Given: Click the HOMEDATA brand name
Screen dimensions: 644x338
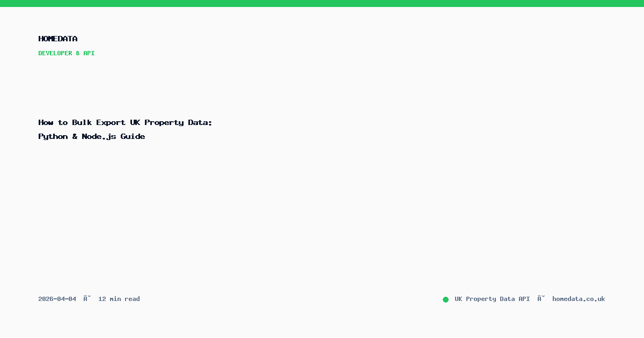Looking at the screenshot, I should 58,39.
